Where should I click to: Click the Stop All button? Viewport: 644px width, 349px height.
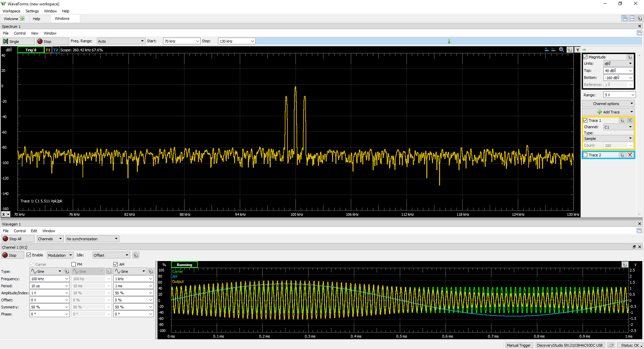point(18,239)
